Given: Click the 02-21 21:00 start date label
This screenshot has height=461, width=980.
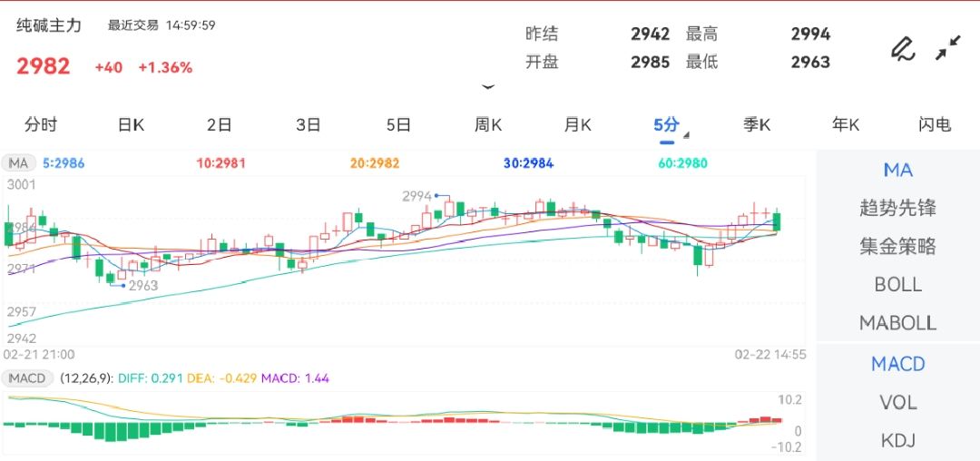Looking at the screenshot, I should (39, 354).
